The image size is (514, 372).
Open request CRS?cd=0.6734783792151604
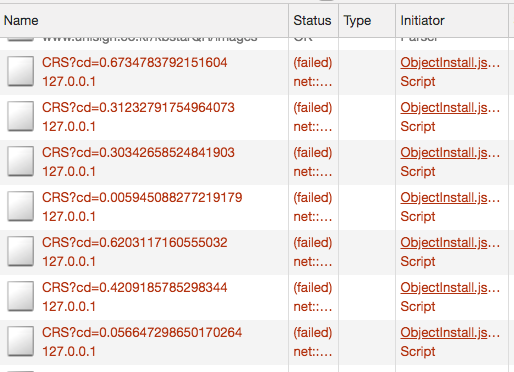[x=135, y=63]
